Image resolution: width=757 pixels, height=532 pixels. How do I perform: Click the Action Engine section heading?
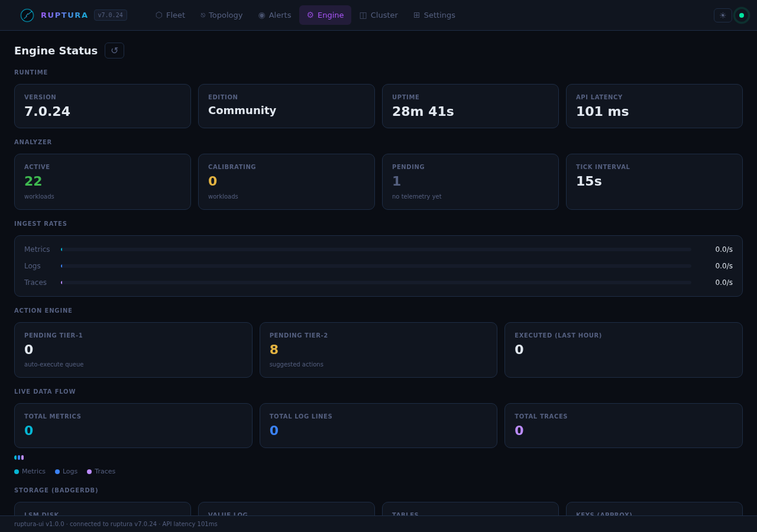tap(43, 311)
